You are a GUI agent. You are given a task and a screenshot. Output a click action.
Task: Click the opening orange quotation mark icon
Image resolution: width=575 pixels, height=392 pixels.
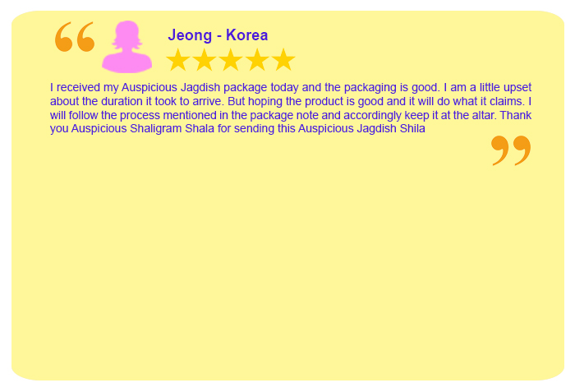click(x=74, y=37)
